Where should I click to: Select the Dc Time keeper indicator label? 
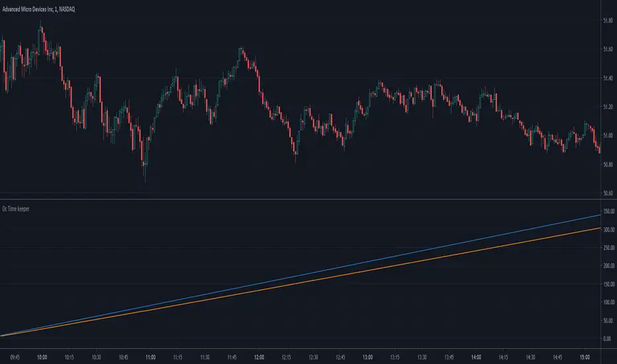pos(16,208)
